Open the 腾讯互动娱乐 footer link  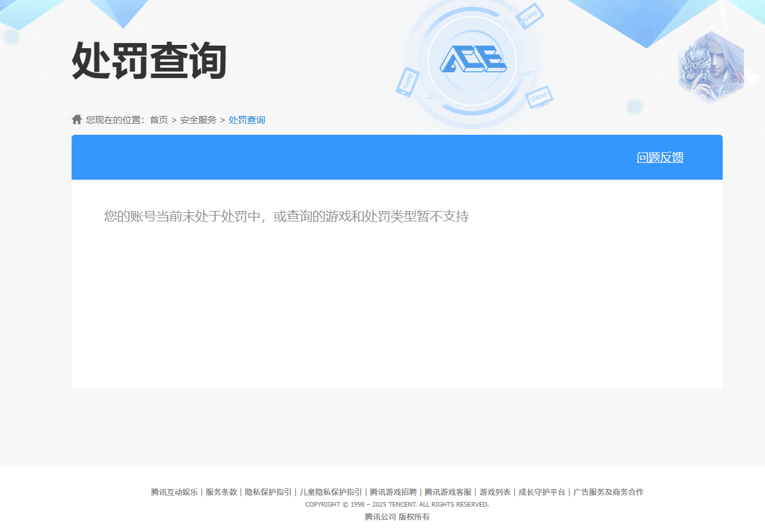[x=174, y=492]
